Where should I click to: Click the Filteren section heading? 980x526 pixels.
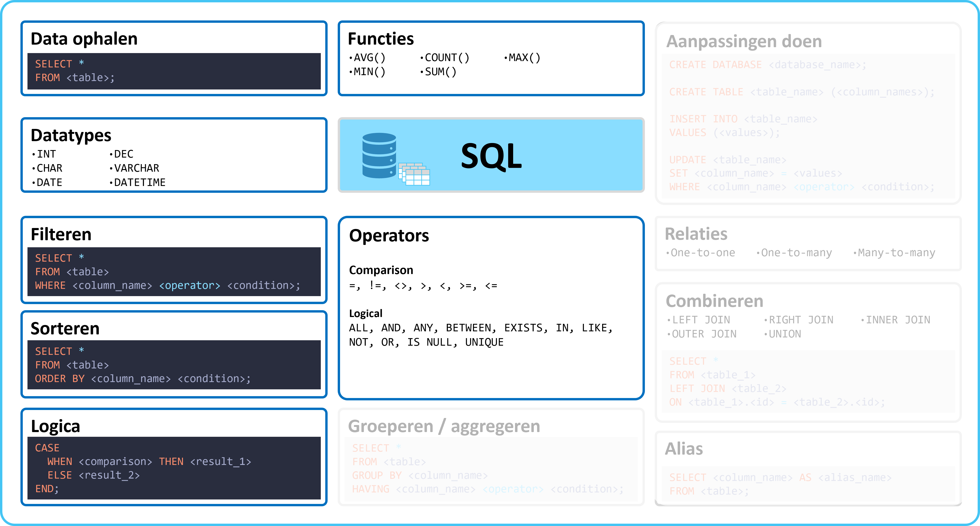[x=61, y=234]
